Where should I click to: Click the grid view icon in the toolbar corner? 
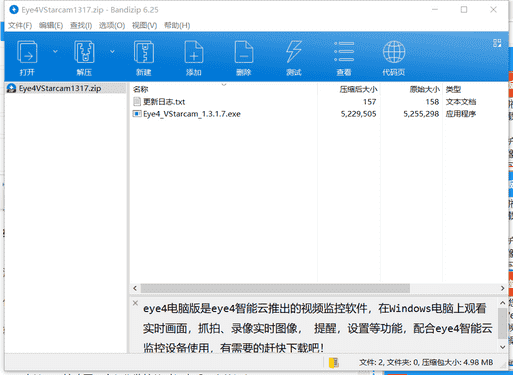coord(497,43)
